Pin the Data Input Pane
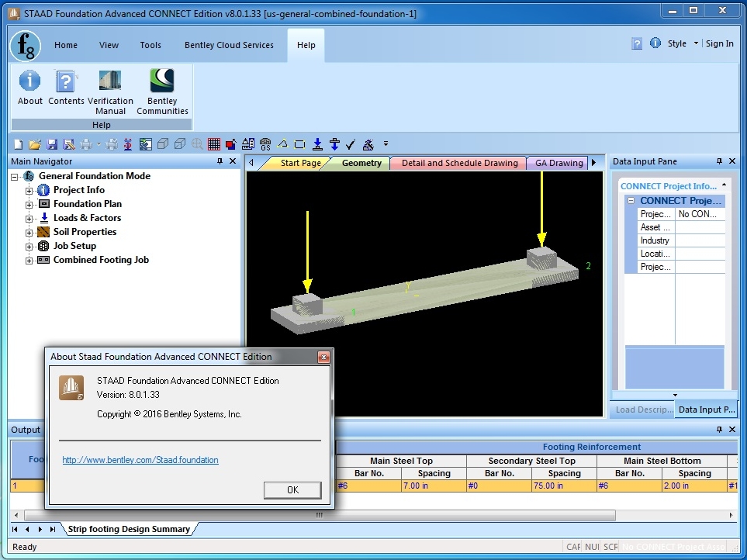 [719, 161]
